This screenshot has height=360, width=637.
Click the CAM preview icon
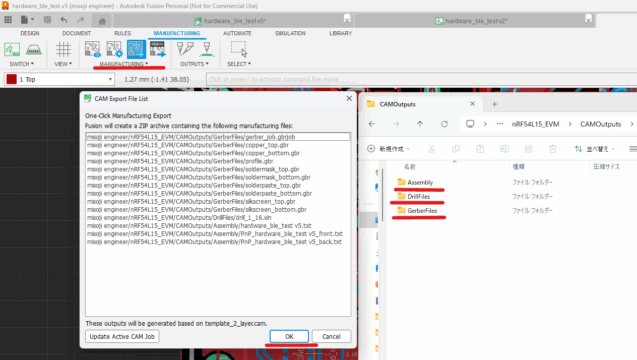pos(93,49)
